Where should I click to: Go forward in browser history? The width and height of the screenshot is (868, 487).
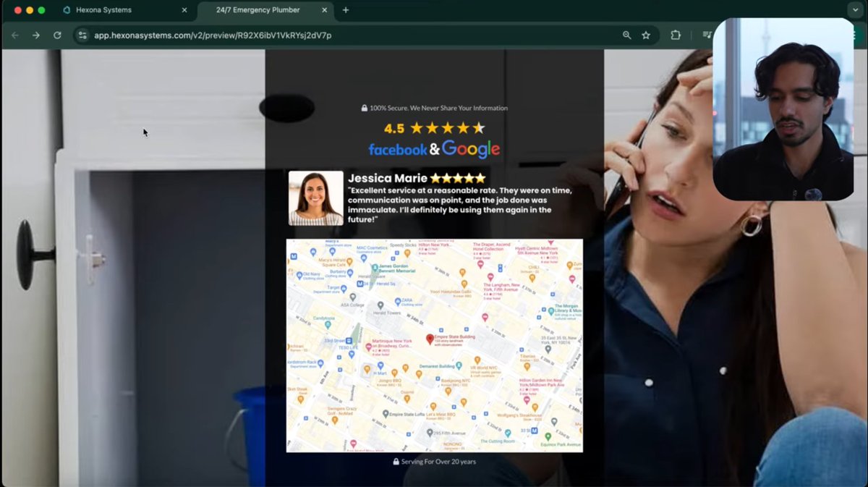[36, 35]
